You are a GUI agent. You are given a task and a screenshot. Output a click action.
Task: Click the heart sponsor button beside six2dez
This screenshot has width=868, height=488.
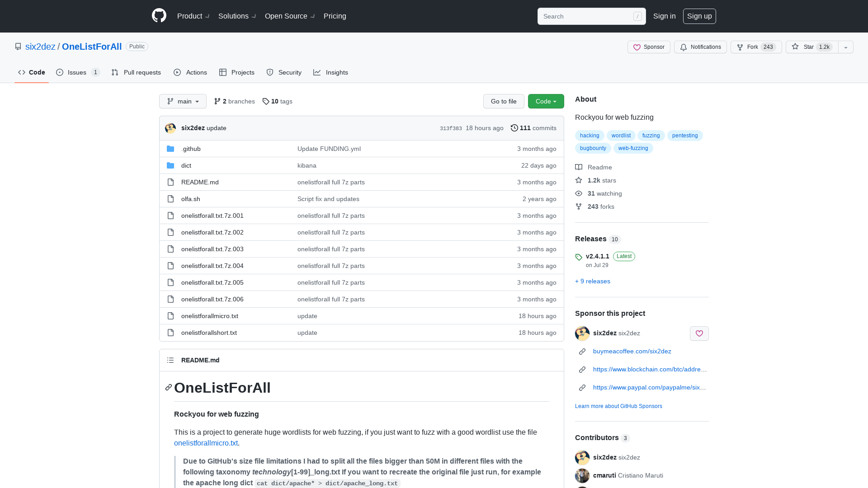click(699, 333)
